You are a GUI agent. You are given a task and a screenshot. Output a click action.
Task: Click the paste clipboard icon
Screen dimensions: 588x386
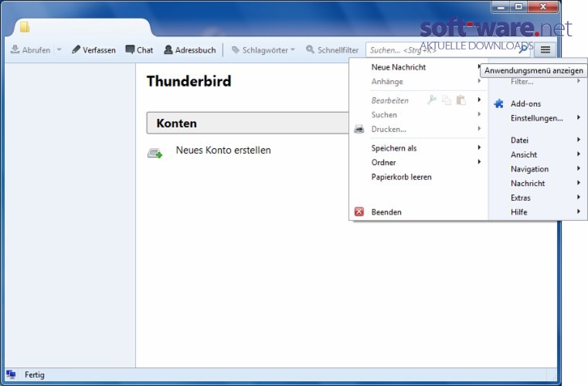tap(461, 100)
